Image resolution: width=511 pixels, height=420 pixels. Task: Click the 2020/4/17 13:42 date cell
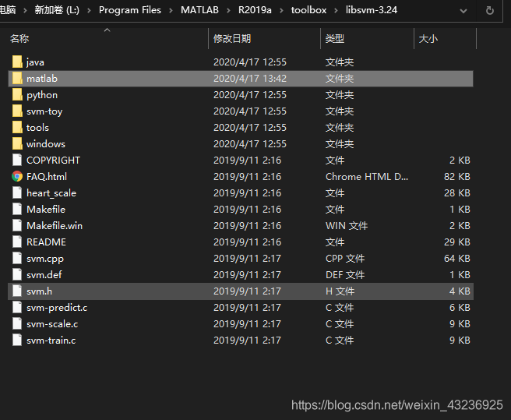point(250,79)
